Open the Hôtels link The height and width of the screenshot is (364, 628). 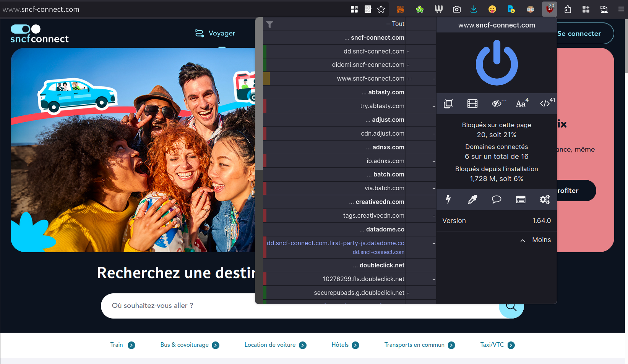[345, 345]
